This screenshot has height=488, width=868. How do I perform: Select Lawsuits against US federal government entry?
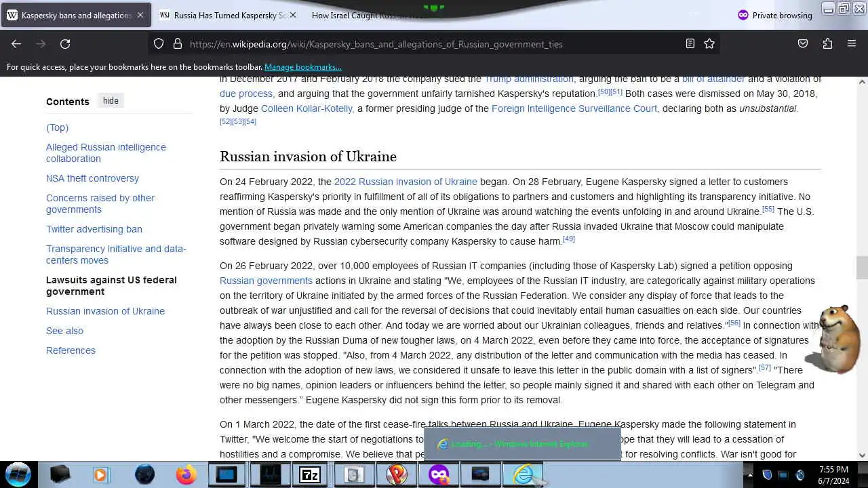(x=111, y=285)
